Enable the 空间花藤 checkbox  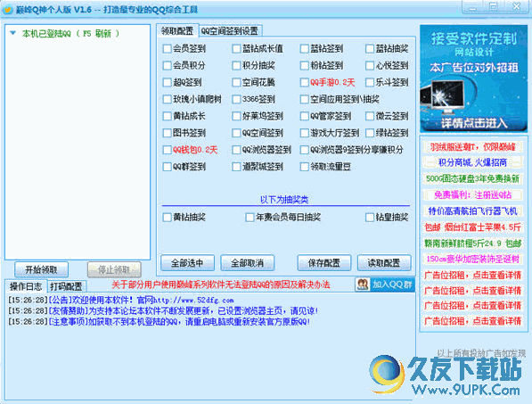point(236,82)
